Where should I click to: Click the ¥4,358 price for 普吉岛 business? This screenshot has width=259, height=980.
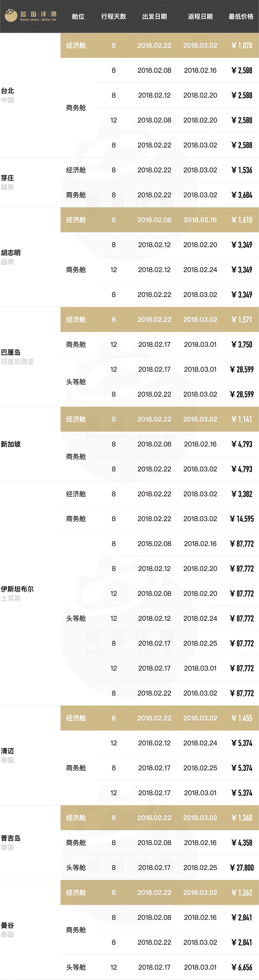(242, 843)
